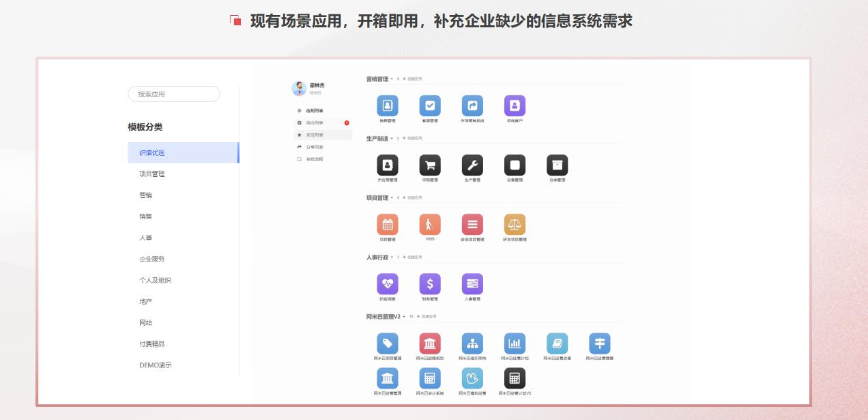This screenshot has height=420, width=868.
Task: Launch the dark 阿米巴经营计划V2 icon
Action: [x=515, y=380]
